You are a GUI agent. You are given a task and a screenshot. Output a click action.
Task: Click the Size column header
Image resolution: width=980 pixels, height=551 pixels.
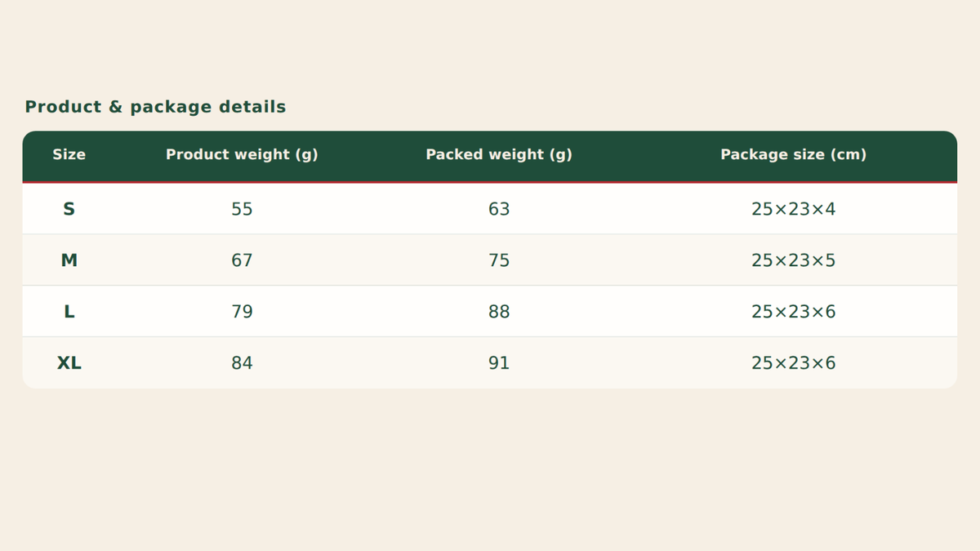tap(69, 154)
